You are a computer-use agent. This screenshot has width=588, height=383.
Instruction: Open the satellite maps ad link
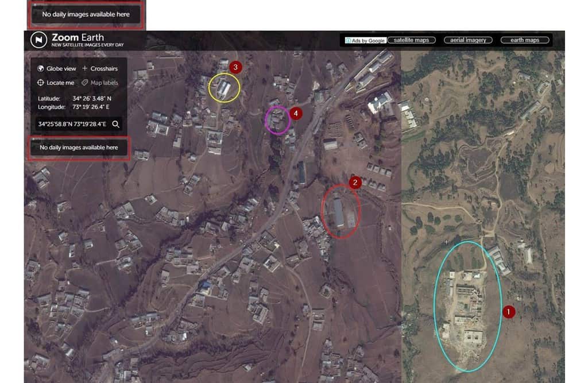pyautogui.click(x=411, y=40)
